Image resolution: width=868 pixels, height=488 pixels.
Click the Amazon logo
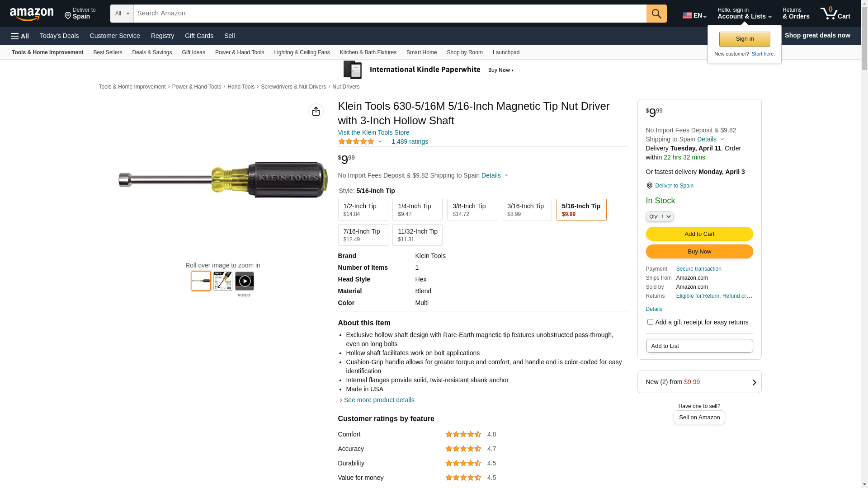point(32,14)
